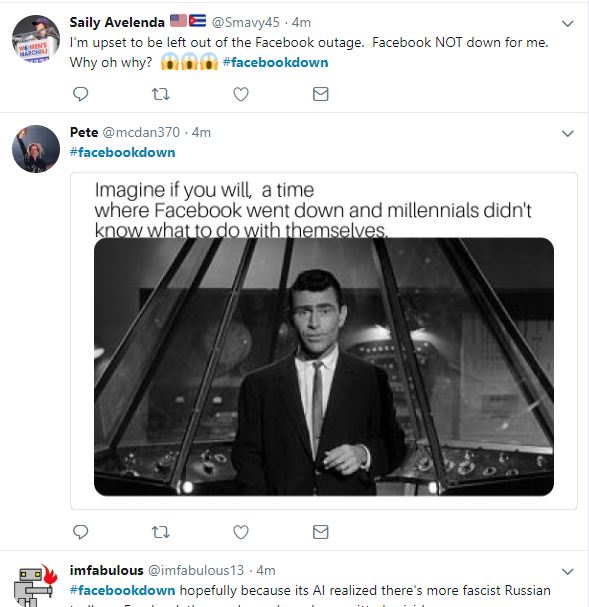Open Saily Avelenda's profile picture
Image resolution: width=589 pixels, height=607 pixels.
(x=36, y=39)
